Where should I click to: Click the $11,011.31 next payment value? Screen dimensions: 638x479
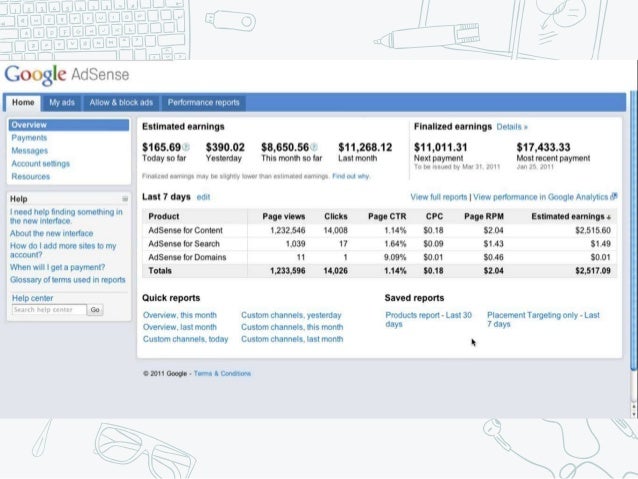pos(441,147)
